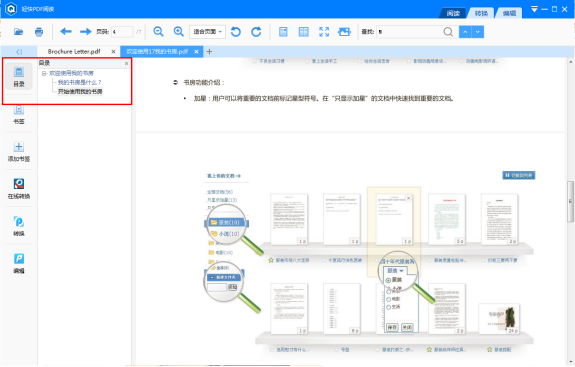Viewport: 575px width, 367px height.
Task: Switch to two-page view icon
Action: (x=304, y=32)
